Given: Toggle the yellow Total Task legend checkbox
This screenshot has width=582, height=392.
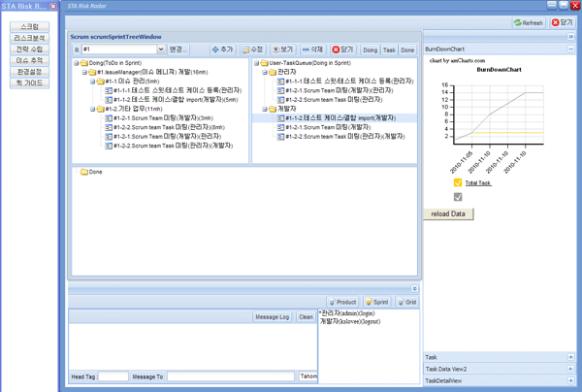Looking at the screenshot, I should [458, 182].
